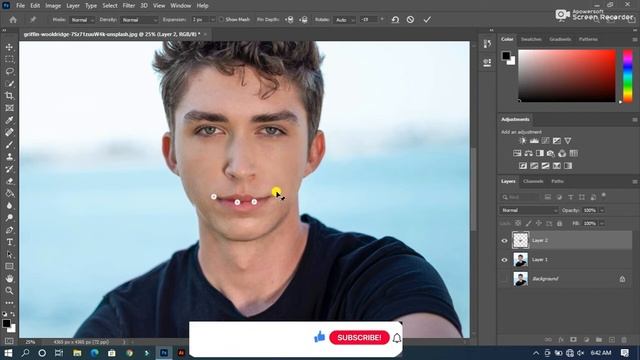Switch to the Channels tab
Screen dimensions: 640x360
point(533,181)
